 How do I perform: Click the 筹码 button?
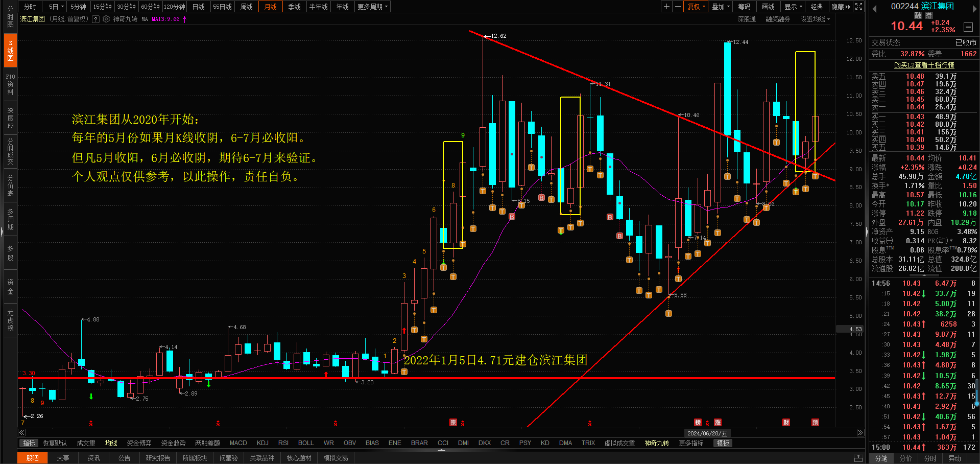coord(744,7)
